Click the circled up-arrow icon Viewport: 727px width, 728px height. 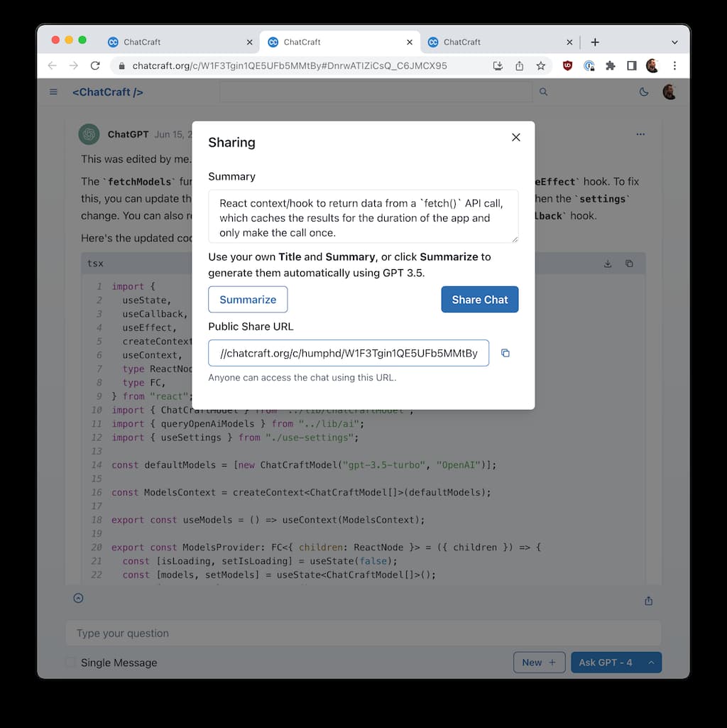[x=78, y=598]
